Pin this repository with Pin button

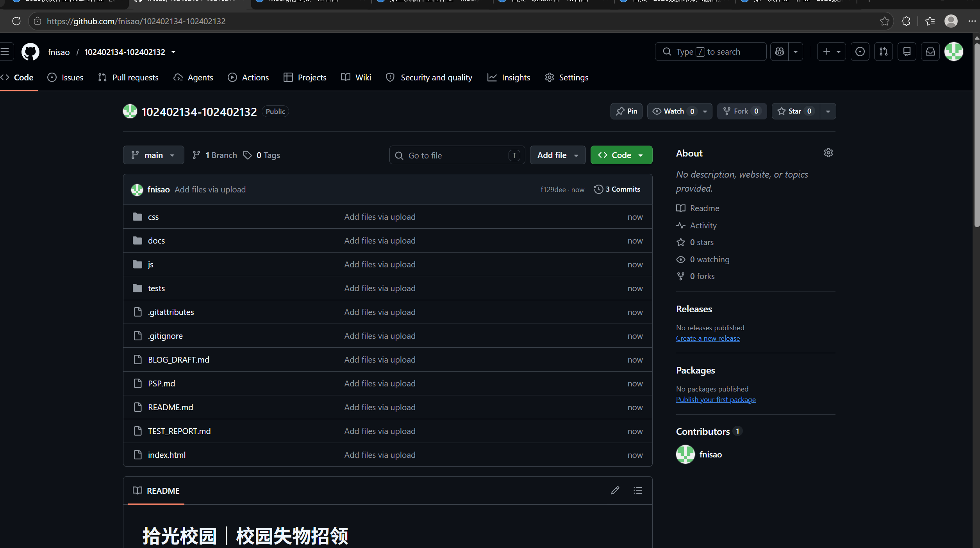click(x=627, y=111)
